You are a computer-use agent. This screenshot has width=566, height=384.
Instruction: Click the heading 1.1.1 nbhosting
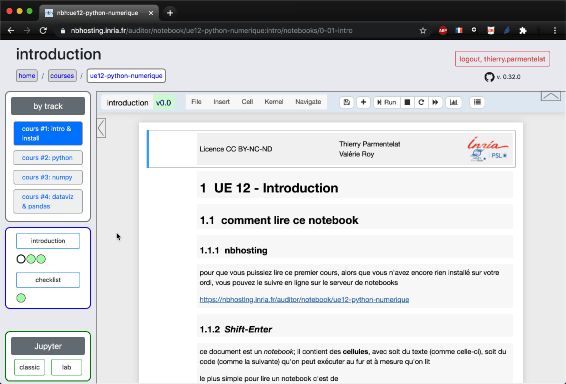point(234,250)
